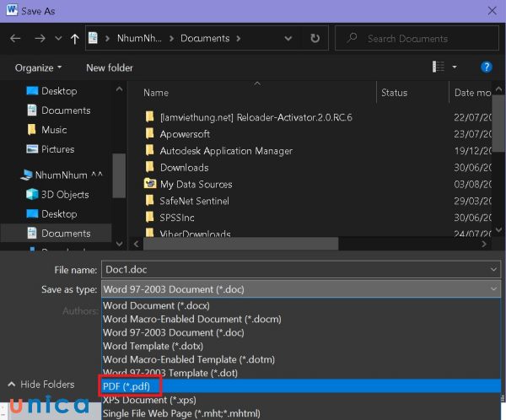This screenshot has height=420, width=506.
Task: Click the New folder button
Action: click(110, 67)
